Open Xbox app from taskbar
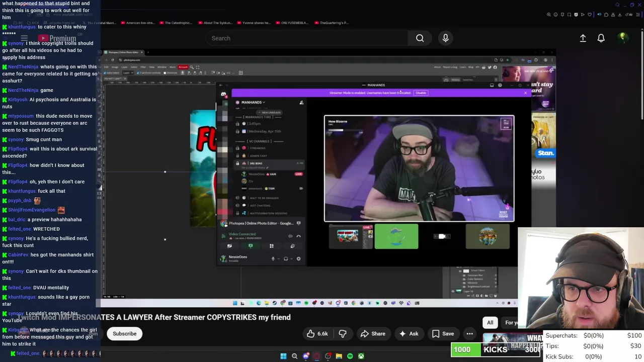Viewport: 644px width, 362px height. 361,356
